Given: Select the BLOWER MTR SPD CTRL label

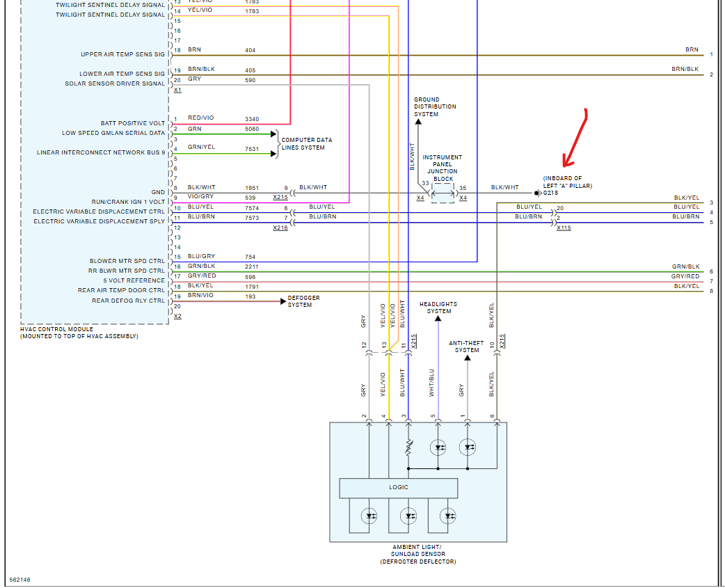Looking at the screenshot, I should pos(127,261).
